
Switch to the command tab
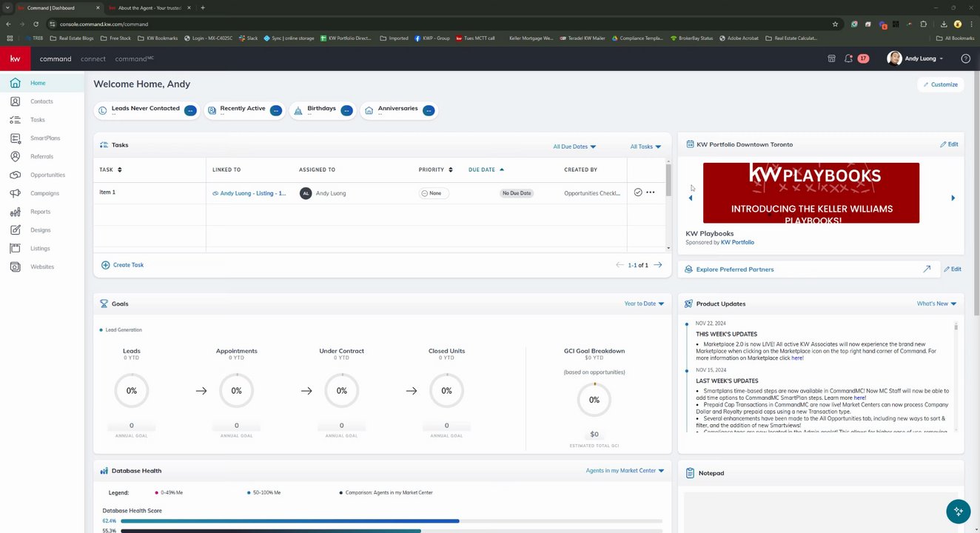pyautogui.click(x=56, y=58)
